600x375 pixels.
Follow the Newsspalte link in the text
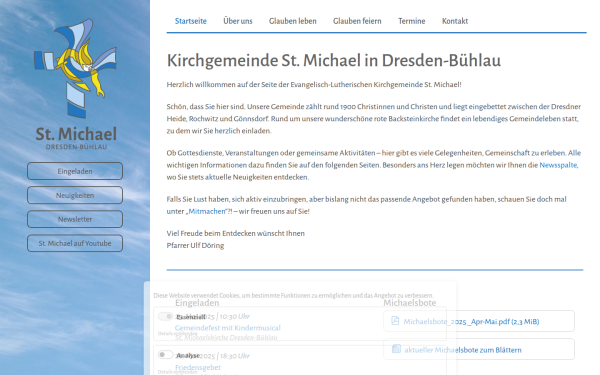point(558,165)
